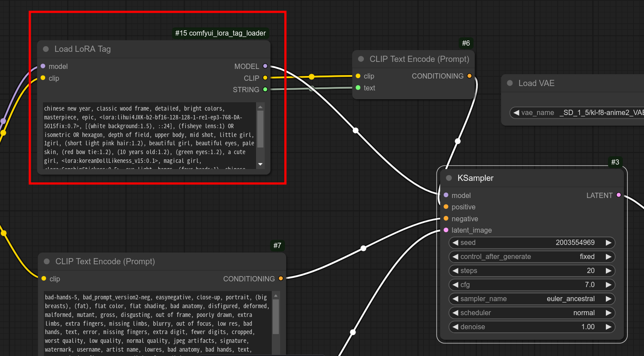
Task: Decrease steps with its left arrow
Action: pos(455,271)
